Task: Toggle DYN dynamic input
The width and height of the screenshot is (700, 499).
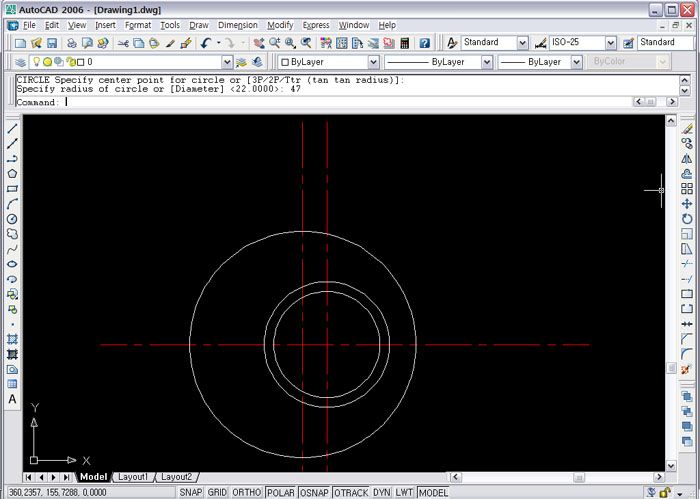Action: 382,492
